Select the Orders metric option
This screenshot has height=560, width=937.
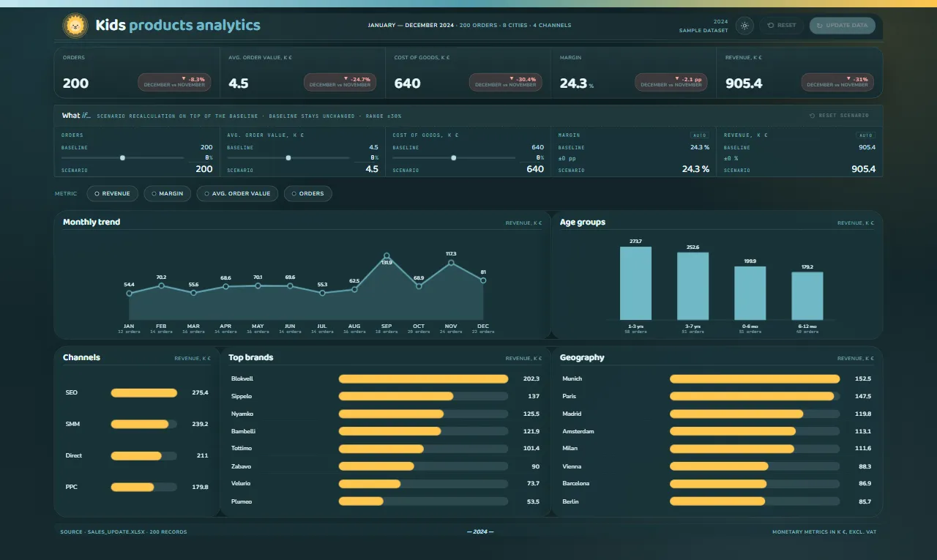(308, 193)
